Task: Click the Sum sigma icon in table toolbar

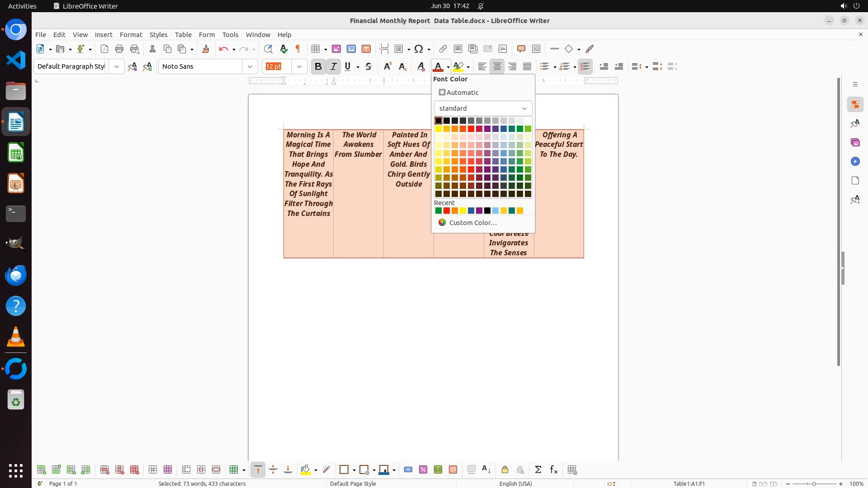Action: click(x=538, y=469)
